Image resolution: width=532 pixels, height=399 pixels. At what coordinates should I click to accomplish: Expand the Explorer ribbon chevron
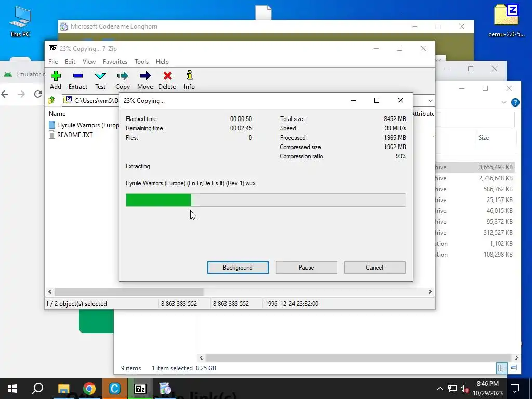[504, 102]
